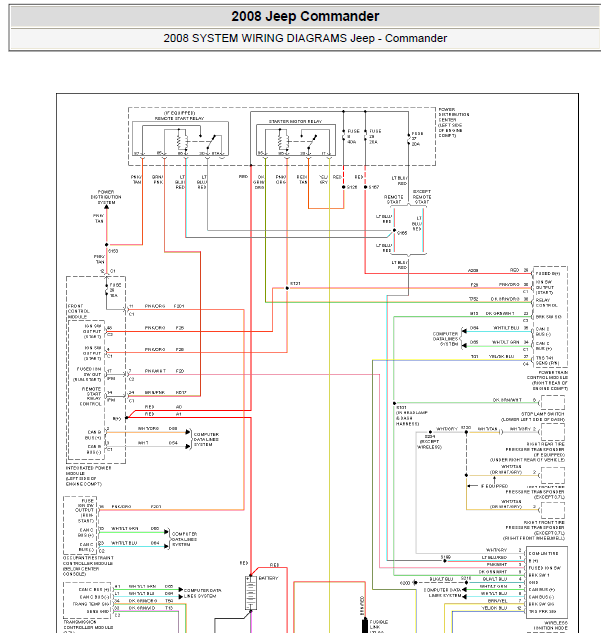Click the "RED A0" wire label

tap(163, 407)
